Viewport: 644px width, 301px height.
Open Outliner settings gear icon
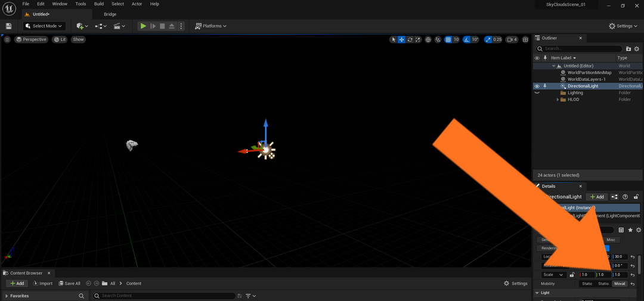pyautogui.click(x=637, y=48)
